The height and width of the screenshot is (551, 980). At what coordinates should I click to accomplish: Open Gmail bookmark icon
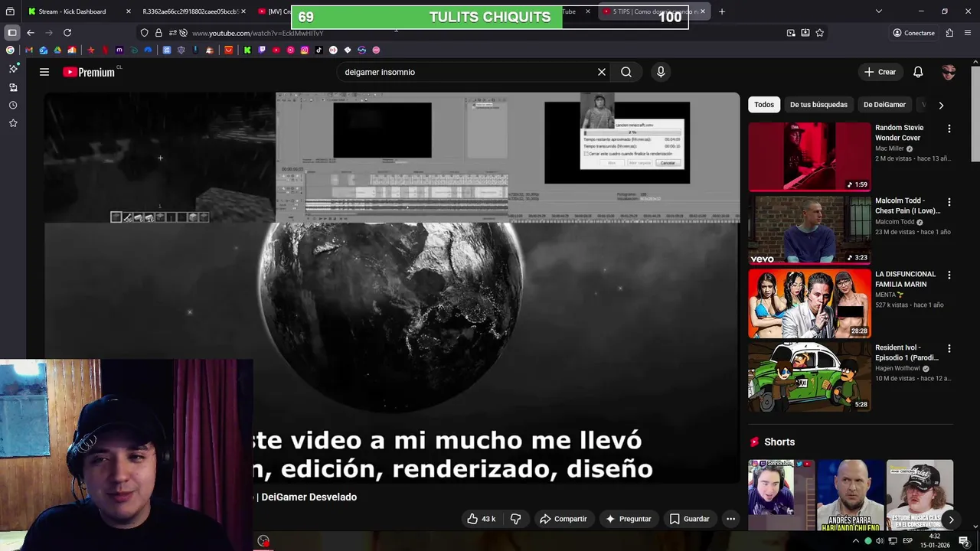(x=29, y=50)
